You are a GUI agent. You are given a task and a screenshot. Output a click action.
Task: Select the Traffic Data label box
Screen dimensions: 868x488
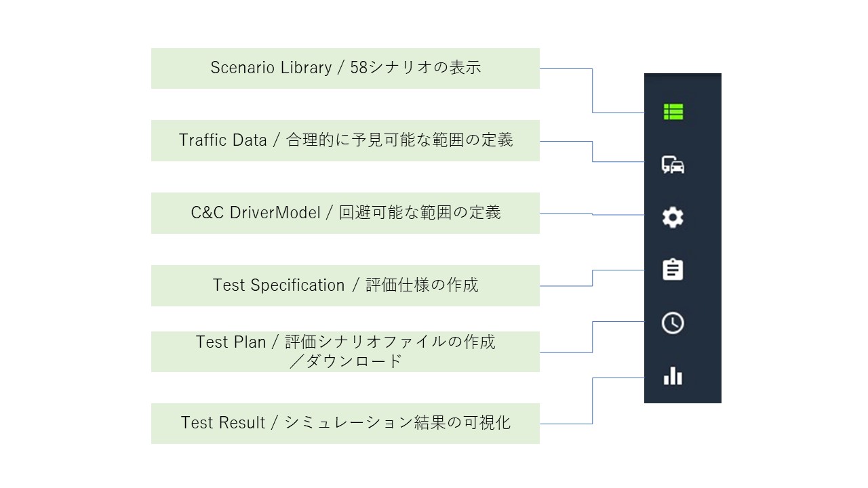point(345,140)
